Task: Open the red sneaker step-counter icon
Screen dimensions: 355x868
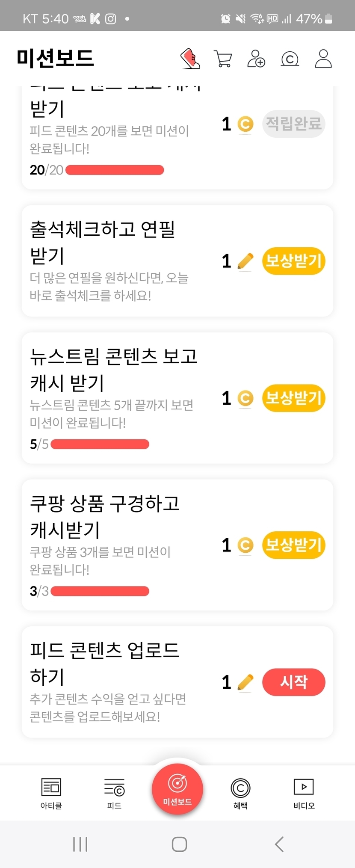Action: [190, 59]
